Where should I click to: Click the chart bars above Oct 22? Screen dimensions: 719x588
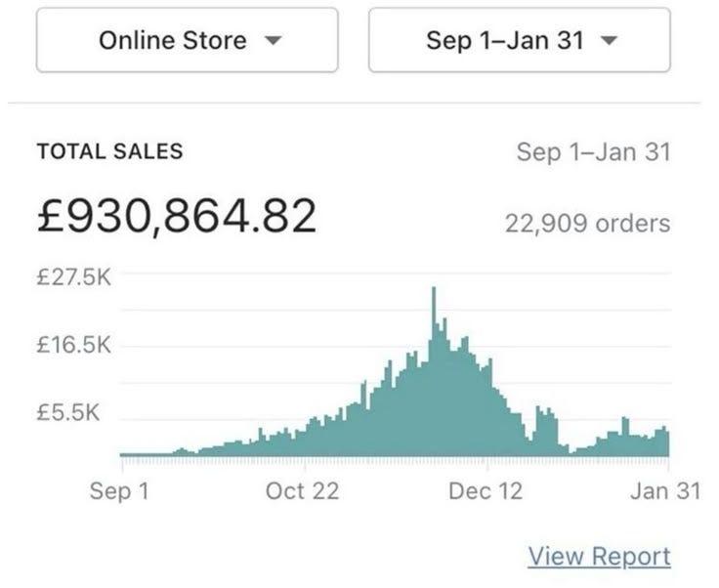click(x=302, y=441)
